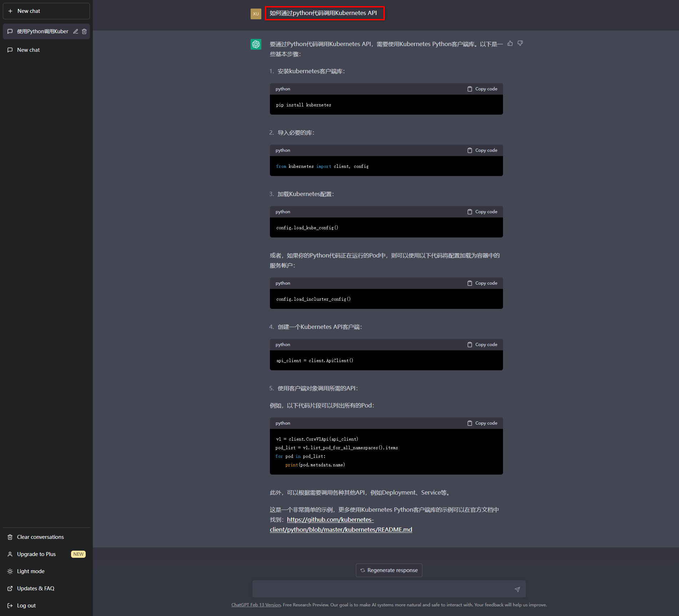This screenshot has width=679, height=616.
Task: Click the step heading 加载Kubernetes配置
Action: pos(306,194)
